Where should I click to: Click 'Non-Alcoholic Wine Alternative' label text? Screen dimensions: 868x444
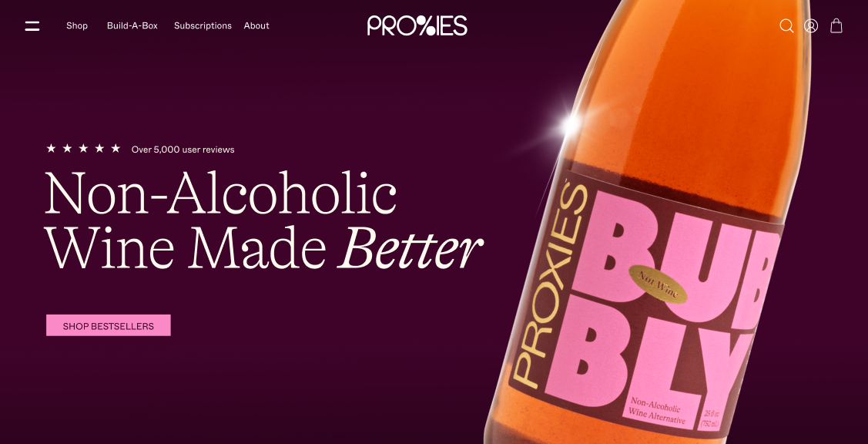pos(657,411)
